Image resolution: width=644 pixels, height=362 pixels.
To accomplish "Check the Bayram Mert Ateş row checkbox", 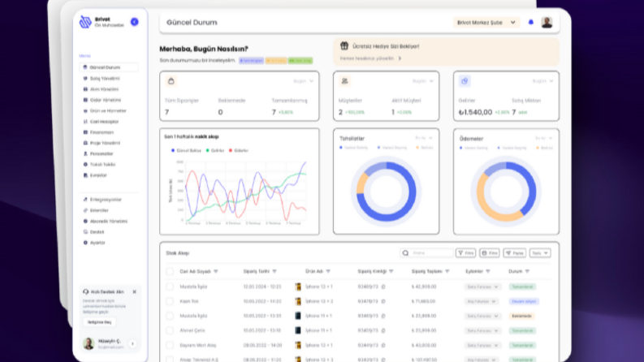I will pos(170,345).
